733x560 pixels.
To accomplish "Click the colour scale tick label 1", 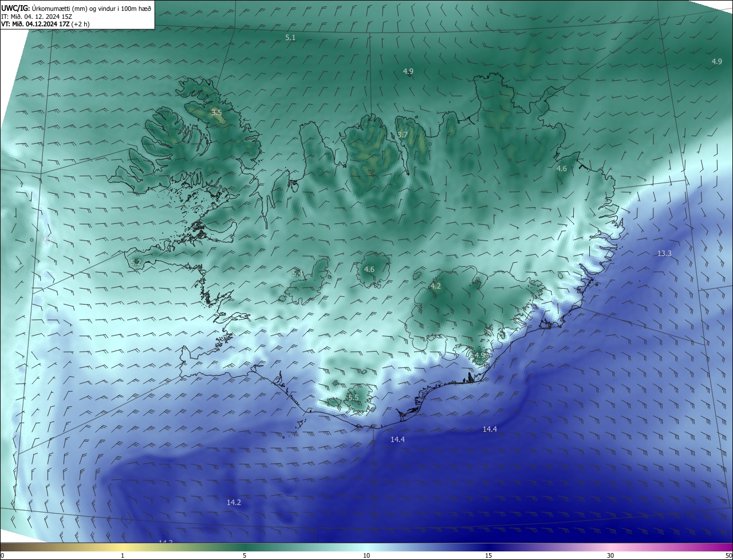I will tap(123, 555).
